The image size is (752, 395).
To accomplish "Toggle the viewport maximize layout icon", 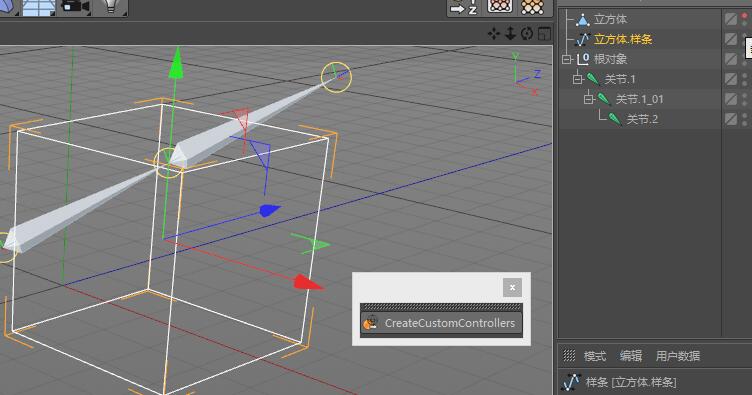I will coord(544,34).
